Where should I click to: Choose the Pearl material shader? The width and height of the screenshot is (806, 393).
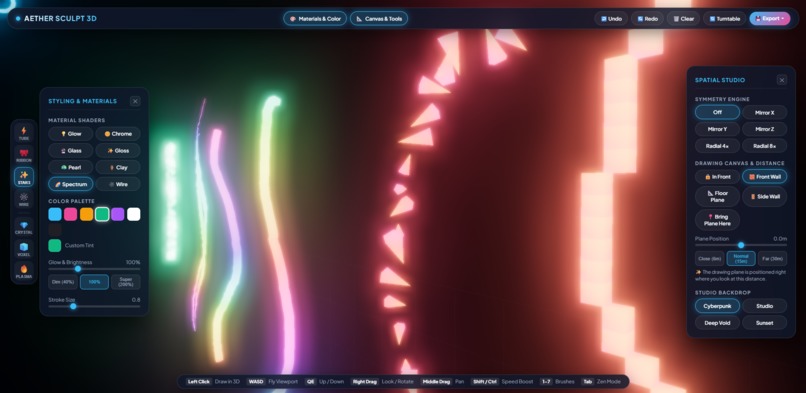coord(71,167)
